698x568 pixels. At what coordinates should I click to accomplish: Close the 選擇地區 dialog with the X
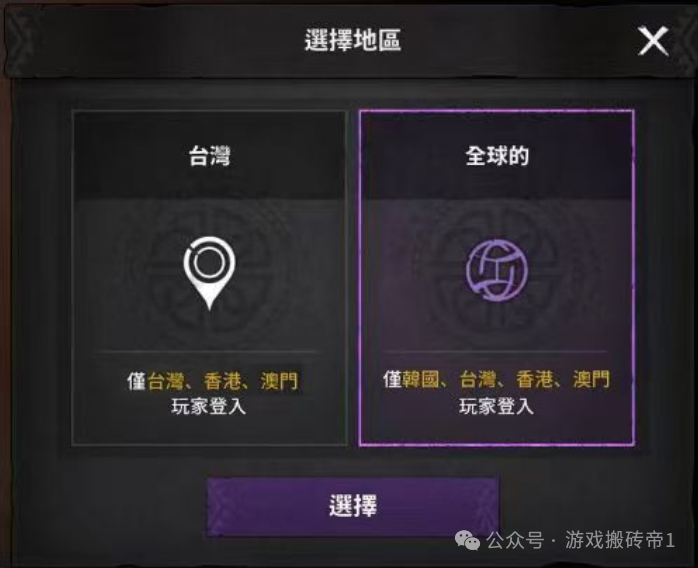[653, 41]
